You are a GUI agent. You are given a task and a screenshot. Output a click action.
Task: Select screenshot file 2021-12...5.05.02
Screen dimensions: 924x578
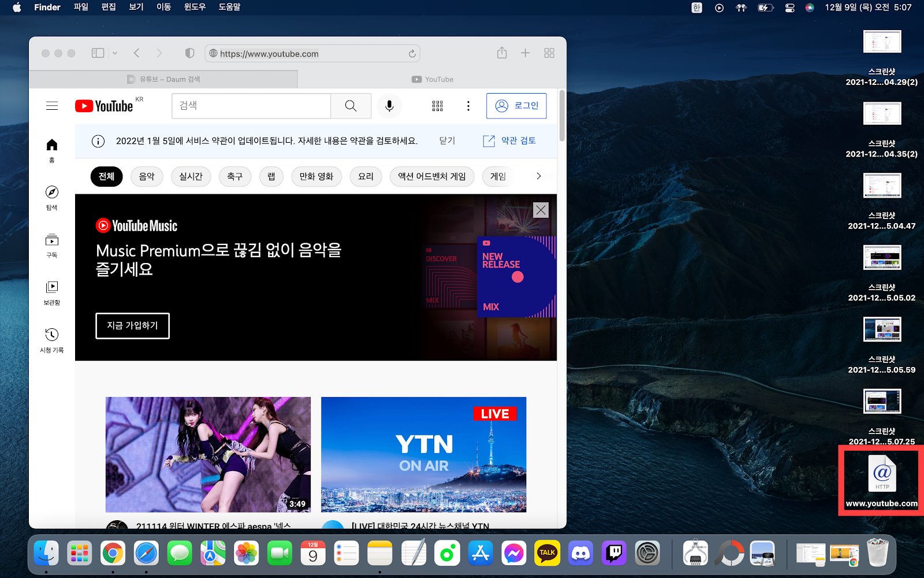(x=882, y=273)
